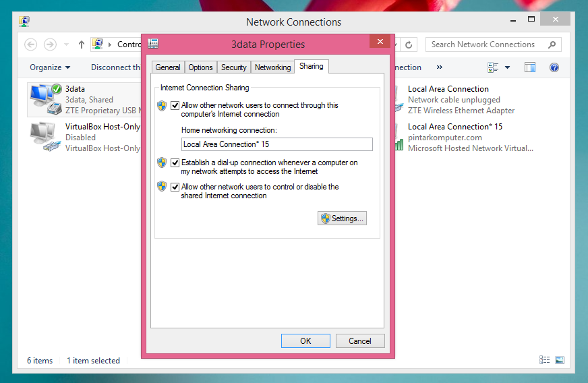Show the preview pane
This screenshot has width=588, height=383.
(x=530, y=67)
